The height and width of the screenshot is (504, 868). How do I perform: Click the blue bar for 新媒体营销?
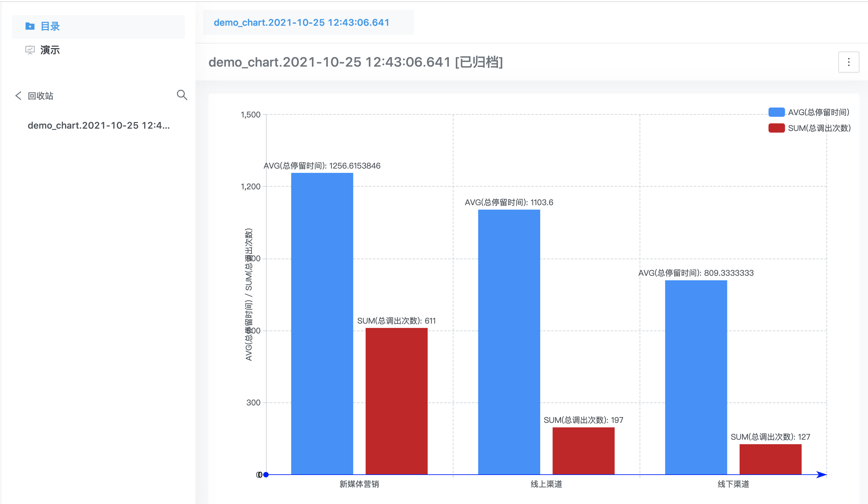(x=322, y=324)
